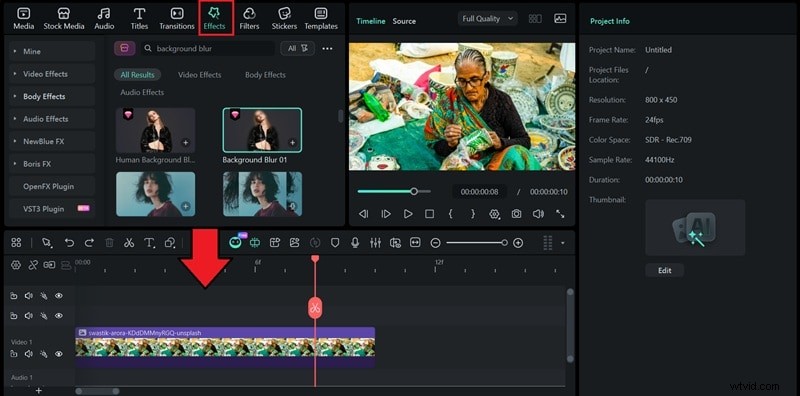Viewport: 800px width, 396px height.
Task: Select the Text tool in timeline toolbar
Action: 149,243
